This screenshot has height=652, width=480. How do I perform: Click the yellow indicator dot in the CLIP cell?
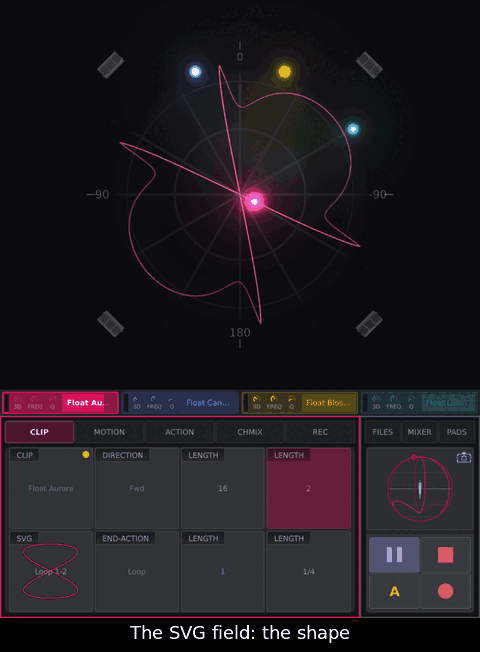pyautogui.click(x=86, y=454)
